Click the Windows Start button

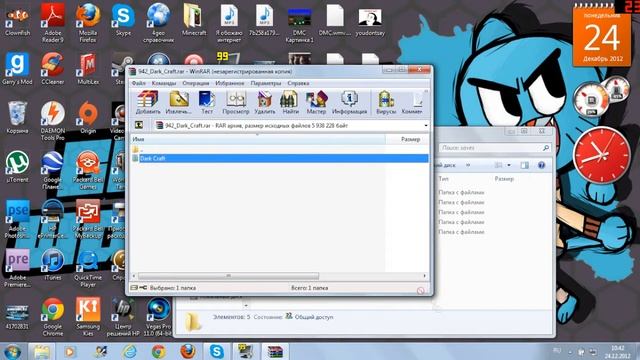13,351
